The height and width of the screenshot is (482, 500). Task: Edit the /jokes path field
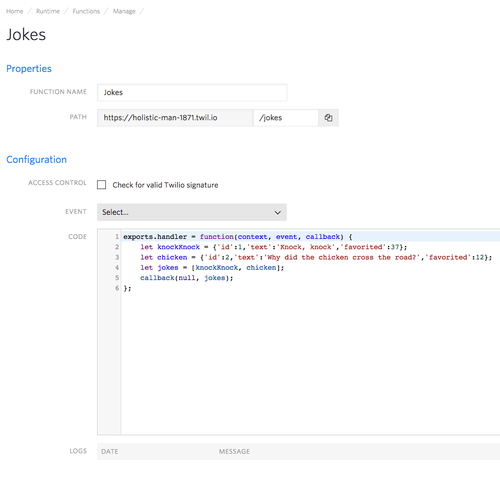(286, 118)
